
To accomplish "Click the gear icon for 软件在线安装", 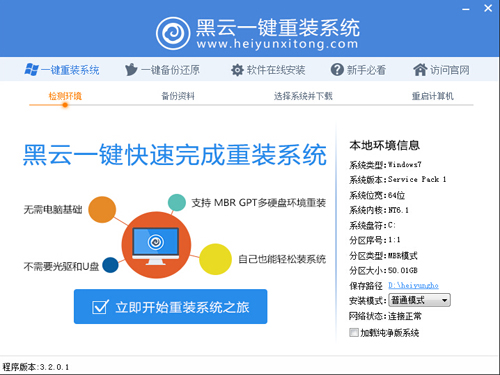I will click(237, 70).
